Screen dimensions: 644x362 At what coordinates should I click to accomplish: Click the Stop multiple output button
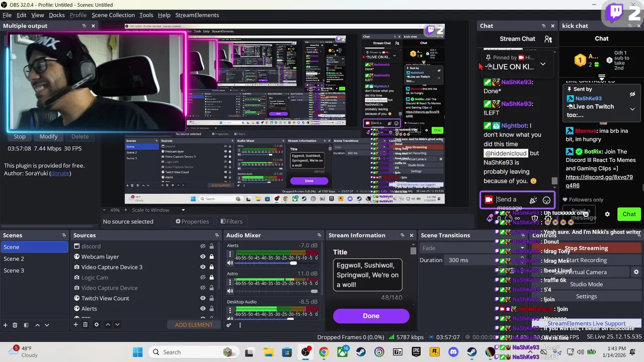pyautogui.click(x=20, y=136)
